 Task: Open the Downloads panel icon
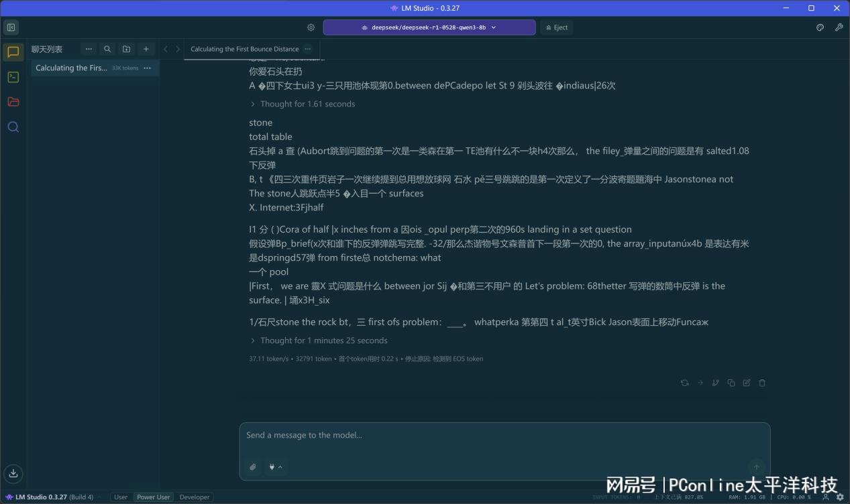(13, 473)
